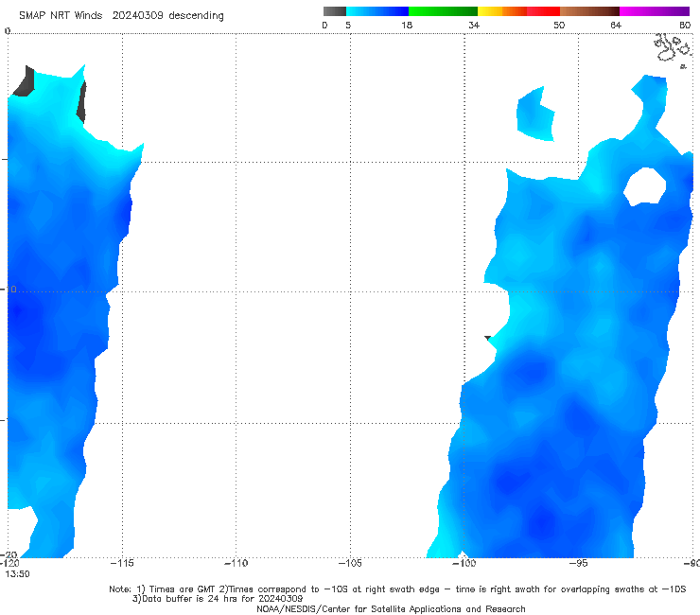This screenshot has height=615, width=700.
Task: Click the magenta segment of the color bar
Action: (655, 11)
